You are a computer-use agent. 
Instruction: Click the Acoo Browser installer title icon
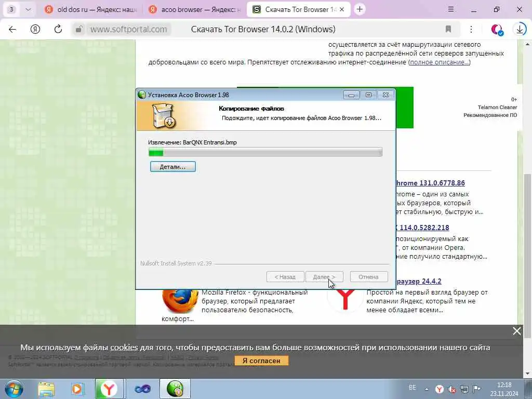coord(142,95)
